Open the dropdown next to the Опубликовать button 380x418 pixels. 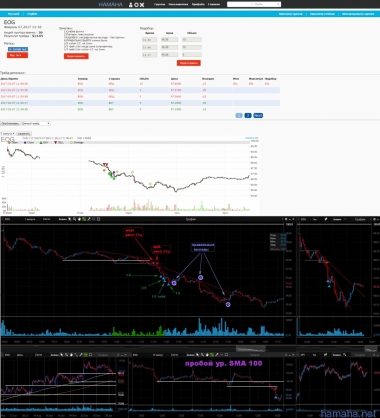36,123
